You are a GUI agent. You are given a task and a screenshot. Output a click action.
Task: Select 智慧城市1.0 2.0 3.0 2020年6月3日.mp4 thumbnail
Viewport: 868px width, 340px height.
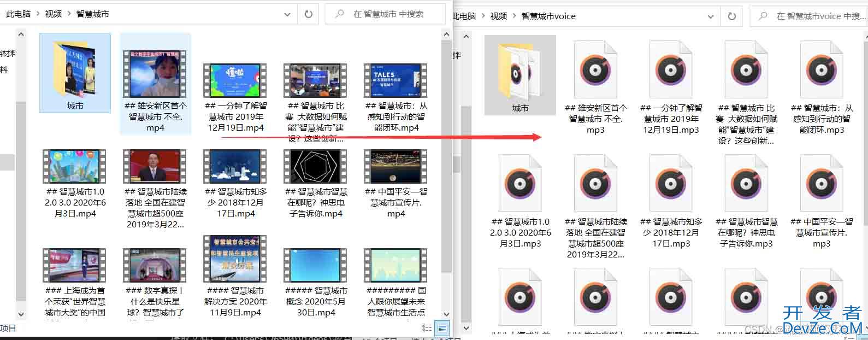click(75, 166)
